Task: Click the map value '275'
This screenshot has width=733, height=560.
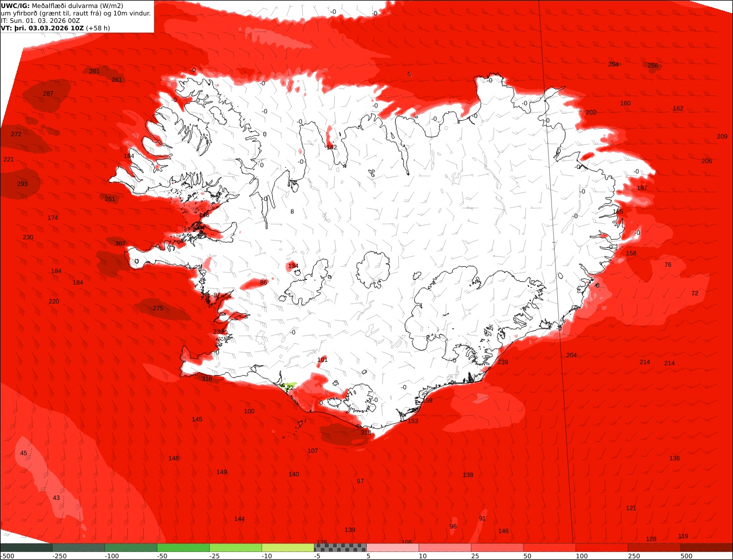Action: 158,308
